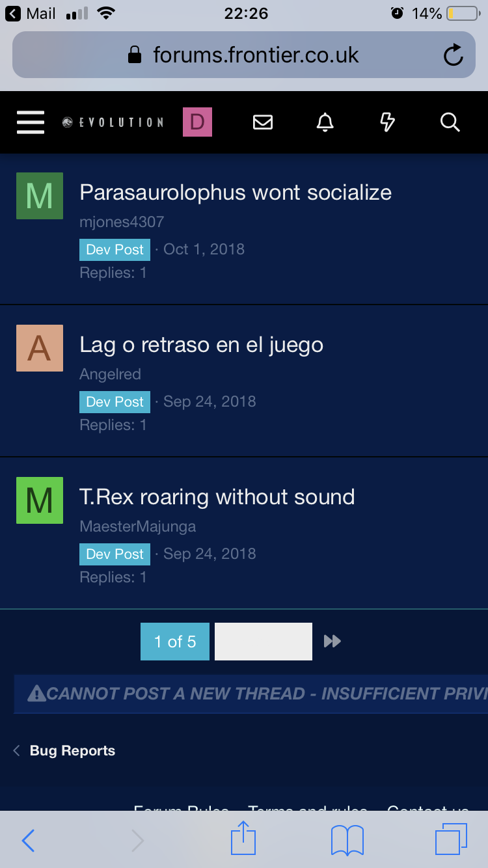Open thread Lag o retraso en el juego
Screen dimensions: 488x868
pyautogui.click(x=201, y=344)
